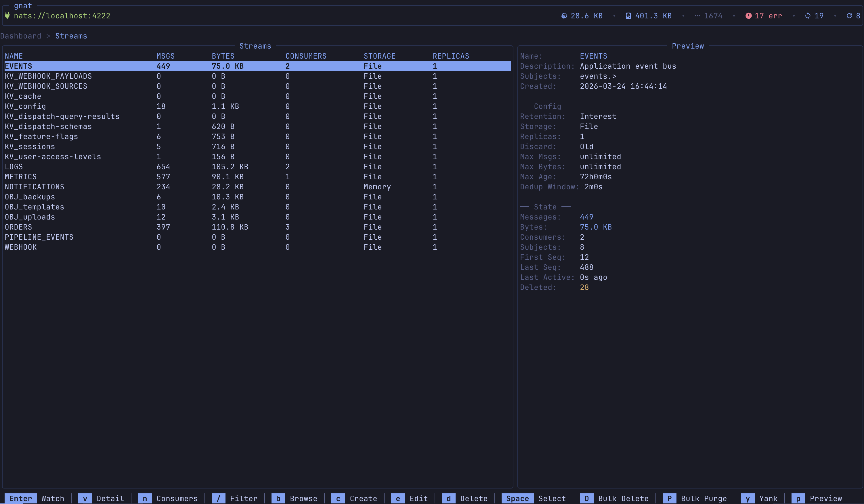This screenshot has width=864, height=504.
Task: Select the ORDERS stream row
Action: pos(18,227)
